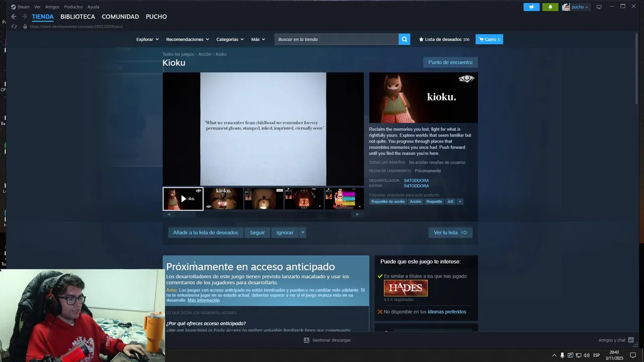This screenshot has height=362, width=644.
Task: Click the Acción breadcrumb
Action: pos(205,54)
